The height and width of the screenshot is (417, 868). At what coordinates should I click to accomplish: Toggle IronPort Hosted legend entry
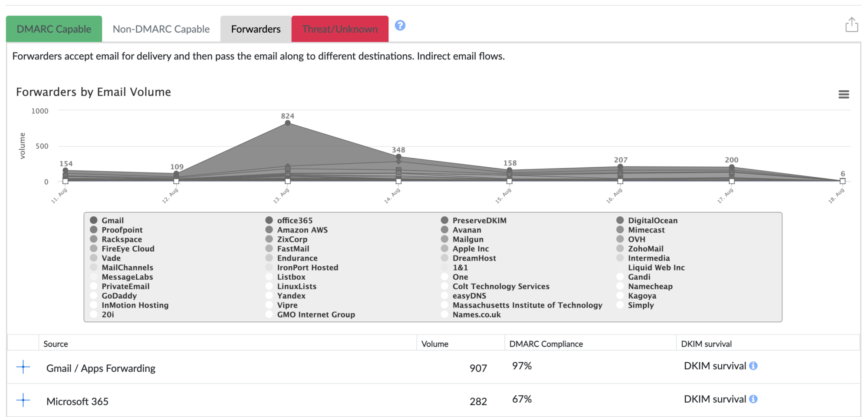(x=302, y=268)
